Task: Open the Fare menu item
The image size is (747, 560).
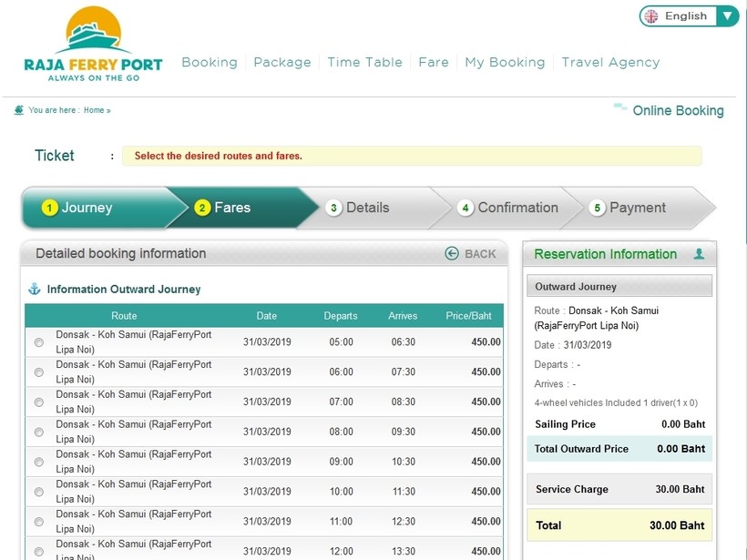Action: 434,63
